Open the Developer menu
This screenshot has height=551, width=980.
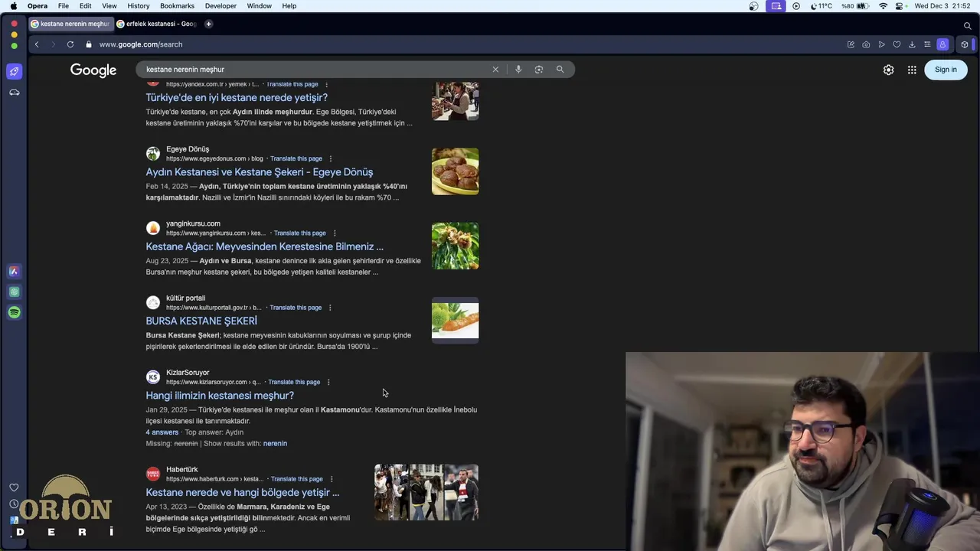coord(220,5)
